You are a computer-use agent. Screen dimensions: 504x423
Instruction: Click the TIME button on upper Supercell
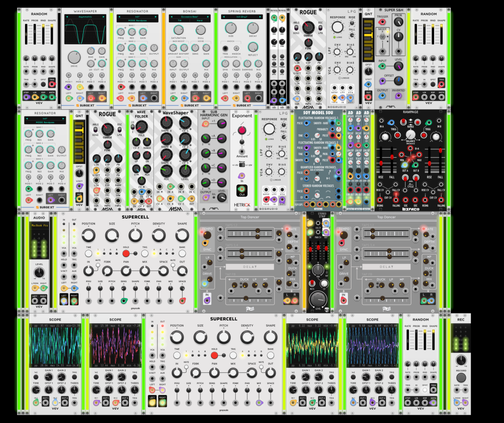(89, 253)
